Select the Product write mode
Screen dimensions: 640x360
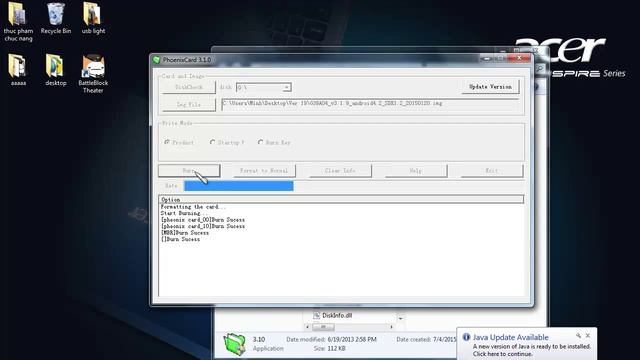(179, 142)
